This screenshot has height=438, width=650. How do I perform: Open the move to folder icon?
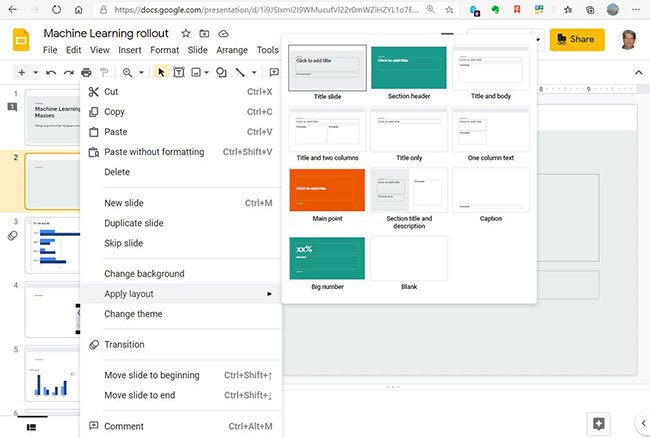point(204,34)
